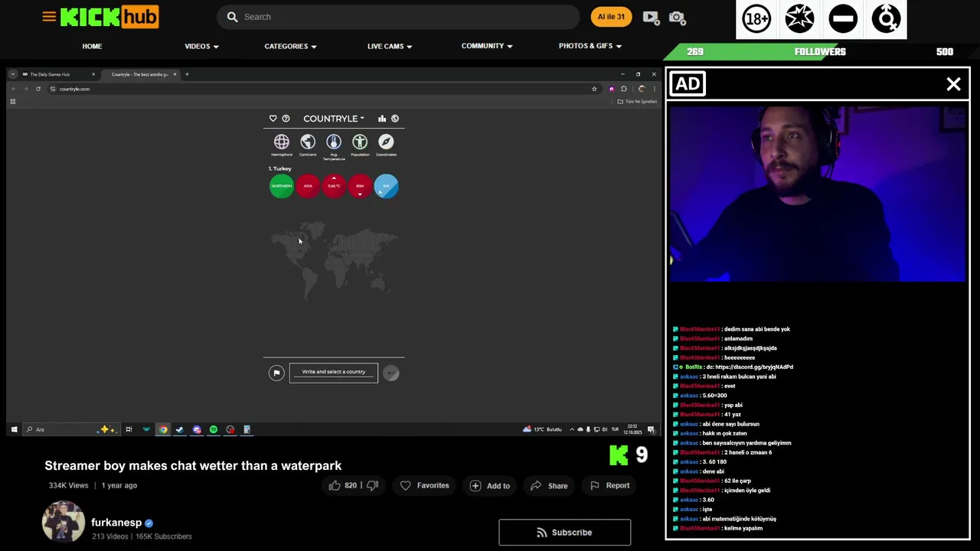Image resolution: width=980 pixels, height=551 pixels.
Task: Click the orange AI ile 31 button
Action: click(x=611, y=17)
